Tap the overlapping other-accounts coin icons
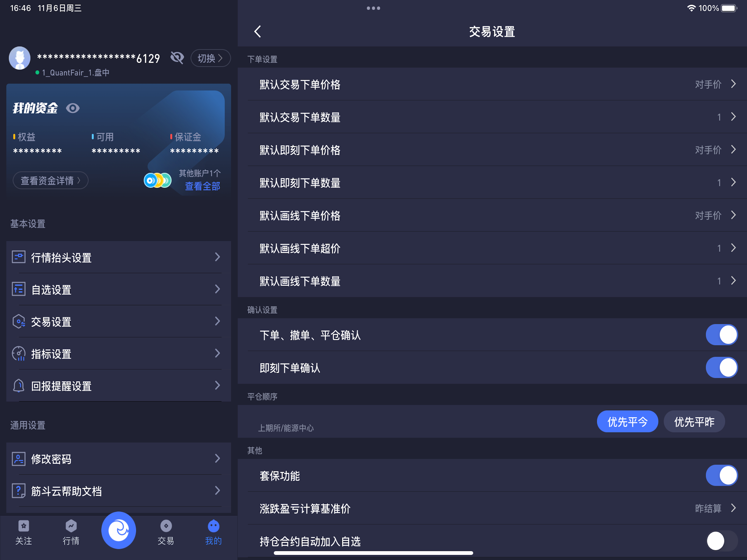Screen dimensions: 747x560 [x=158, y=181]
